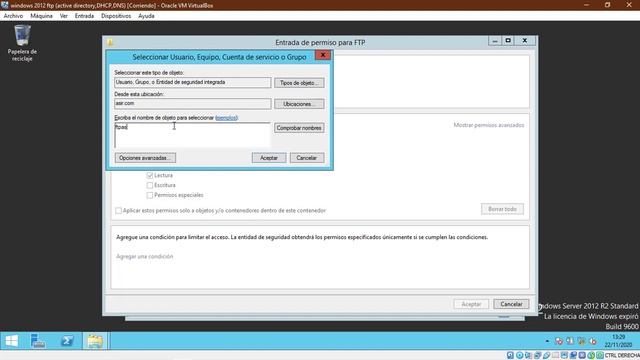Click the Tipos de objeto button
Viewport: 640px width, 360px height.
(x=299, y=83)
